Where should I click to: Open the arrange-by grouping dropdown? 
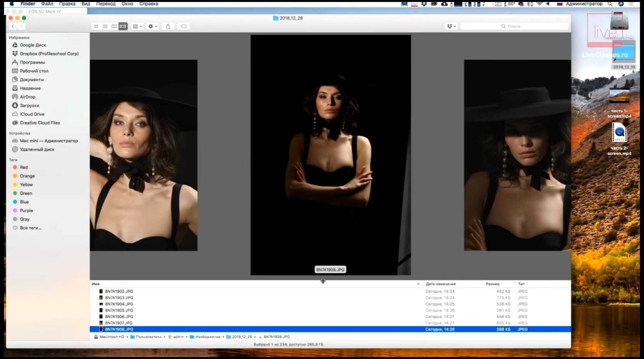137,26
